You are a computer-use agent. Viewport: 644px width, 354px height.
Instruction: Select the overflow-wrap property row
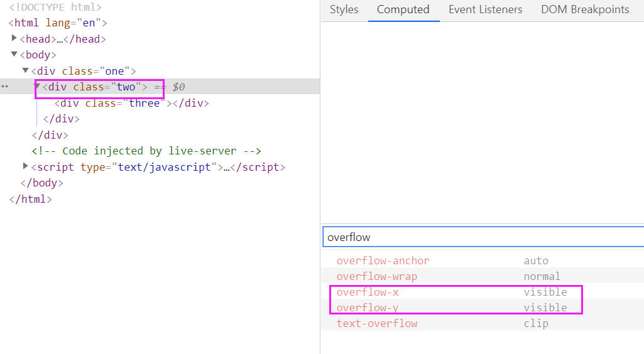376,276
